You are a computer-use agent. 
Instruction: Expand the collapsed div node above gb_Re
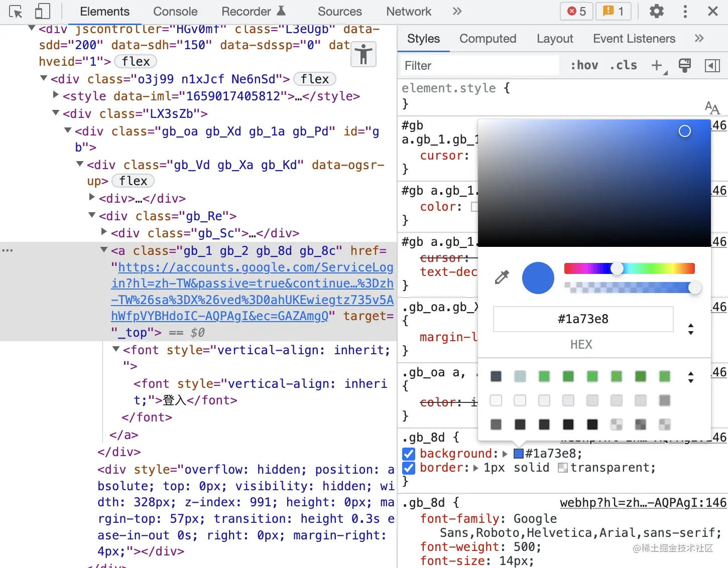pos(92,197)
